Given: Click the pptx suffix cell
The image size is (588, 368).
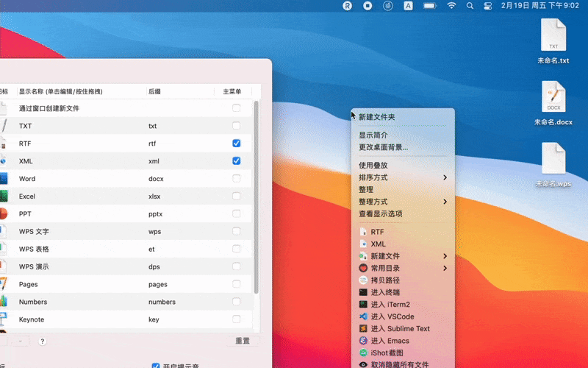Looking at the screenshot, I should pyautogui.click(x=156, y=214).
